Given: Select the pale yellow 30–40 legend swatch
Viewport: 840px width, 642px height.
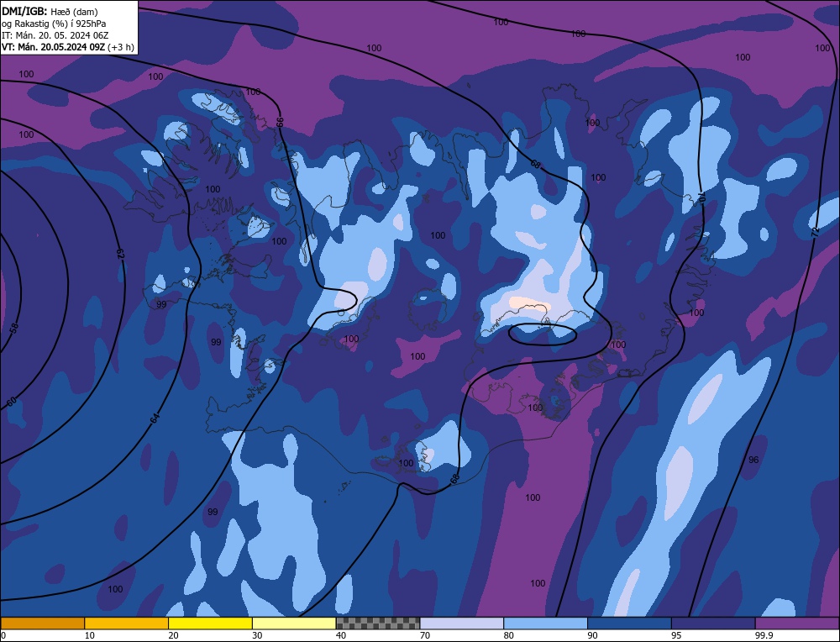Looking at the screenshot, I should pyautogui.click(x=294, y=623).
